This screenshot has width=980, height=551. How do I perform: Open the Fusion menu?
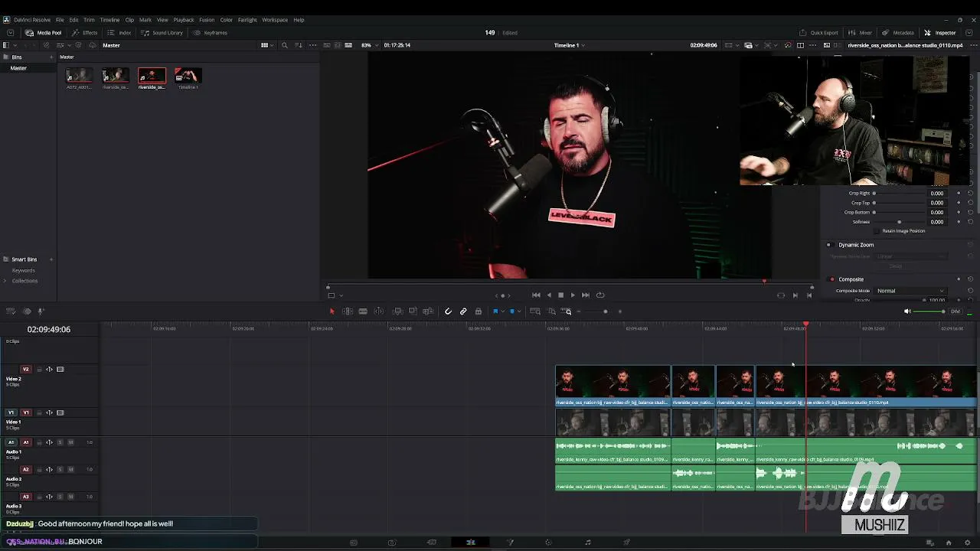tap(207, 20)
